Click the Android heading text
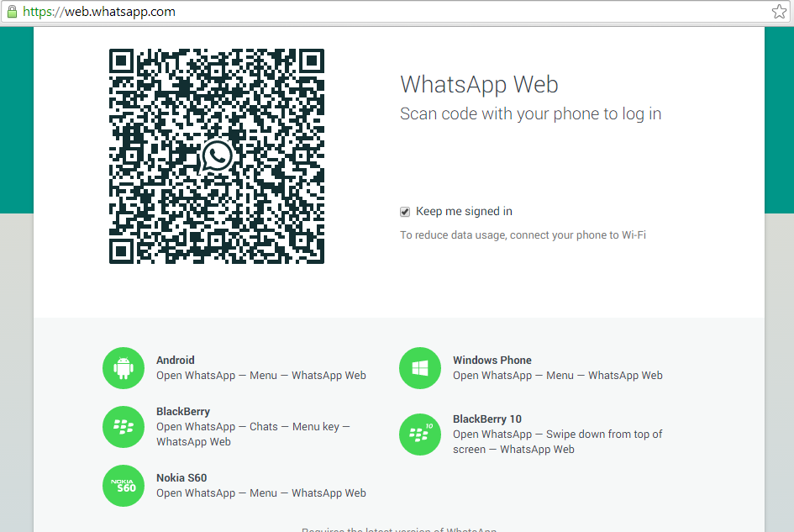Image resolution: width=794 pixels, height=532 pixels. click(176, 361)
